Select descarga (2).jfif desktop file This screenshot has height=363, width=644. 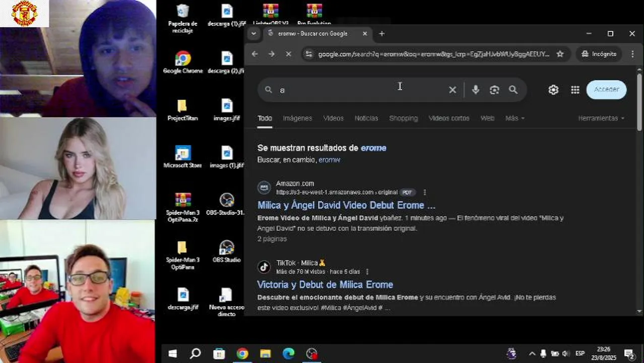coord(227,63)
